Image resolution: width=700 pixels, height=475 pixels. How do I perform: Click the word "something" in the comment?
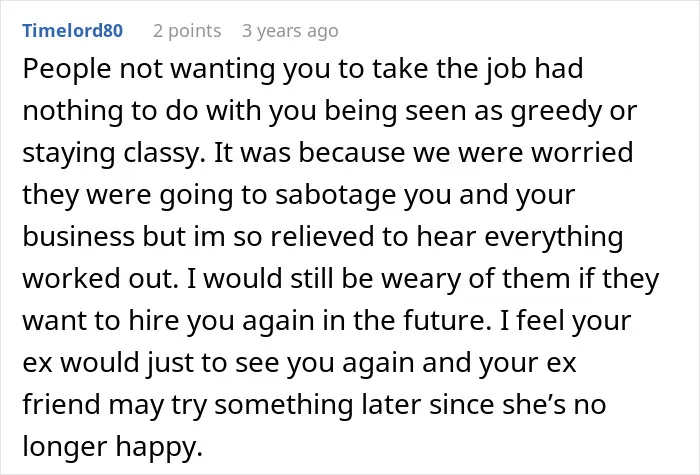(x=284, y=405)
